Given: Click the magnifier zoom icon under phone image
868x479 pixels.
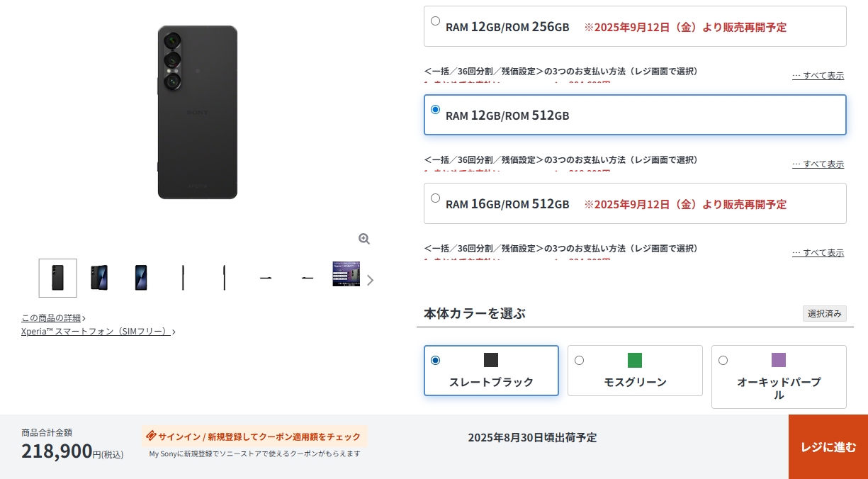Looking at the screenshot, I should tap(364, 239).
